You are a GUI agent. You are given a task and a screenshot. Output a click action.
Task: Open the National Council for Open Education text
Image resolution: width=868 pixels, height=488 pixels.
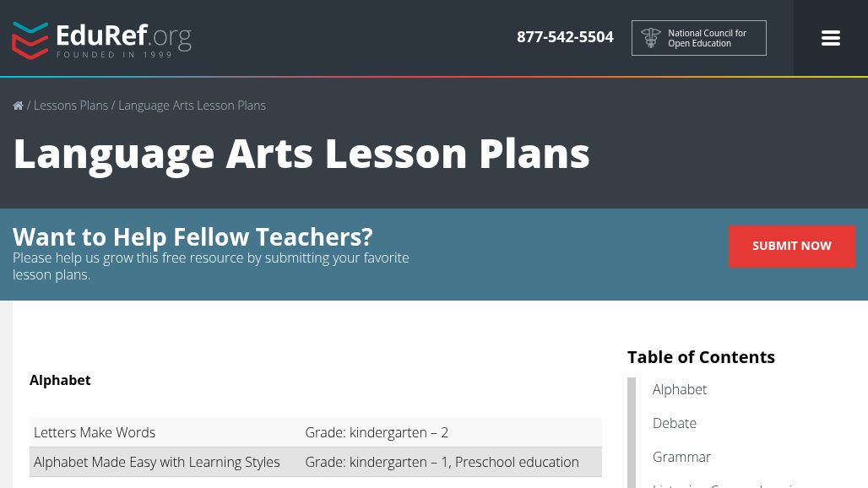tap(707, 38)
